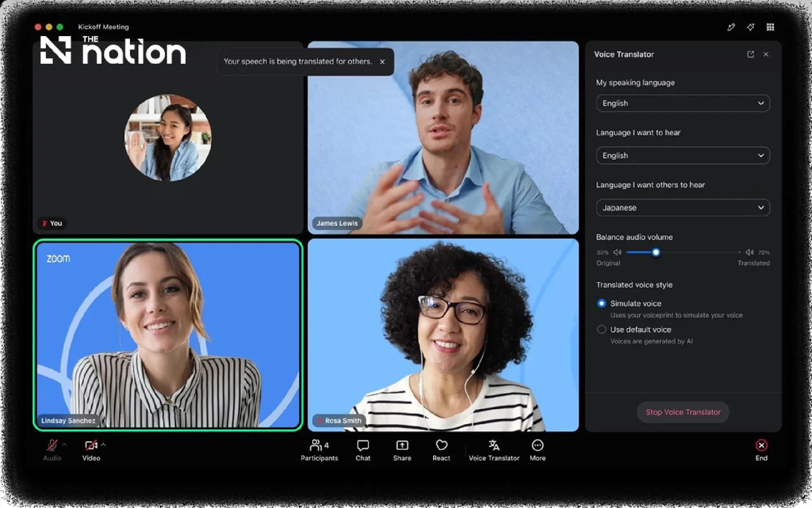
Task: Open the Language I want to hear dropdown
Action: point(683,155)
